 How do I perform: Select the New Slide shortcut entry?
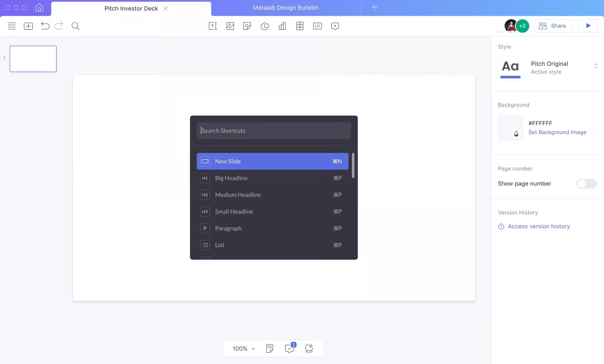pos(272,161)
